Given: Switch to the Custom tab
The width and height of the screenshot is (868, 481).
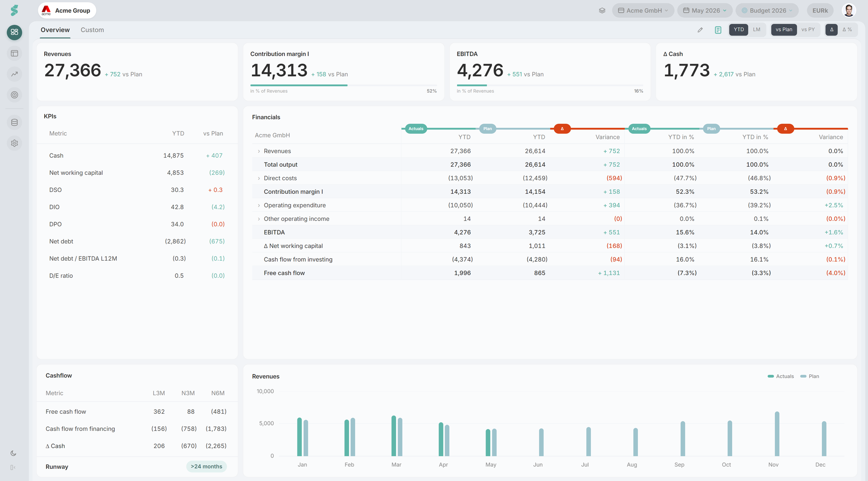Looking at the screenshot, I should click(x=92, y=30).
